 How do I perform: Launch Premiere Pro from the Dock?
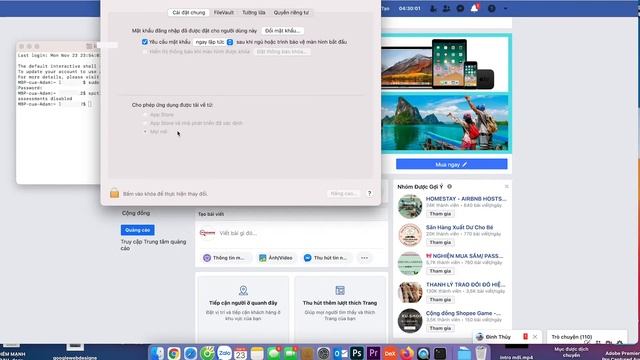[373, 353]
